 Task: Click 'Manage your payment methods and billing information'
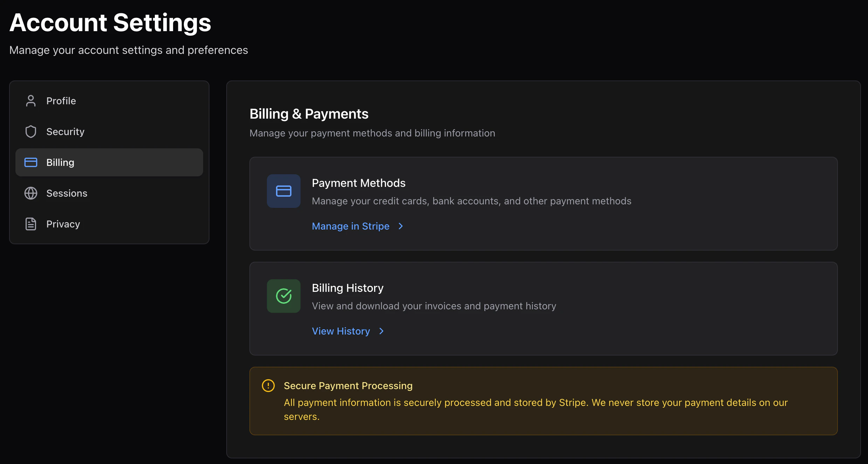pos(372,133)
